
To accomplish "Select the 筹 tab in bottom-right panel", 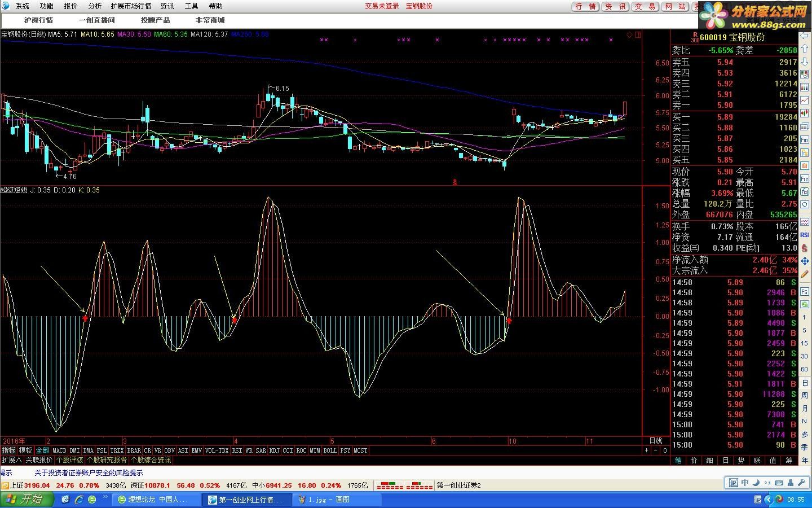I will click(789, 461).
